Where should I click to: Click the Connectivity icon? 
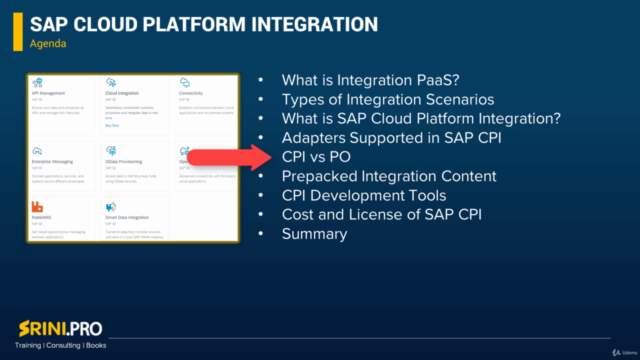[x=184, y=83]
